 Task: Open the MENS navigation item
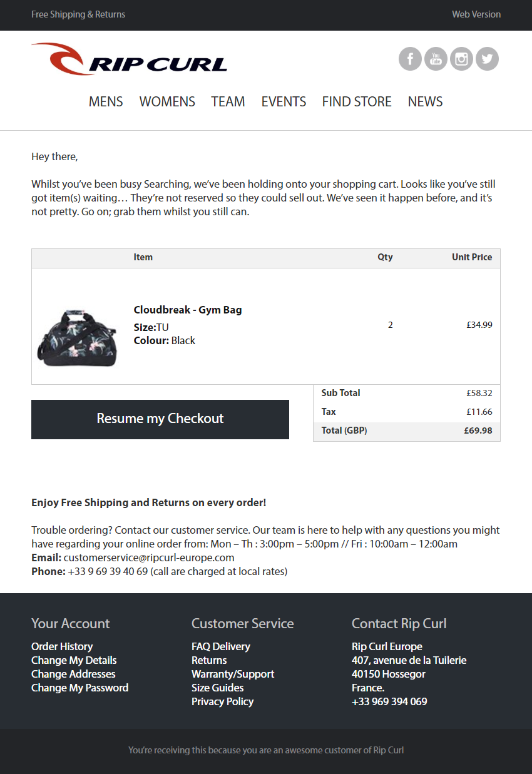click(106, 101)
